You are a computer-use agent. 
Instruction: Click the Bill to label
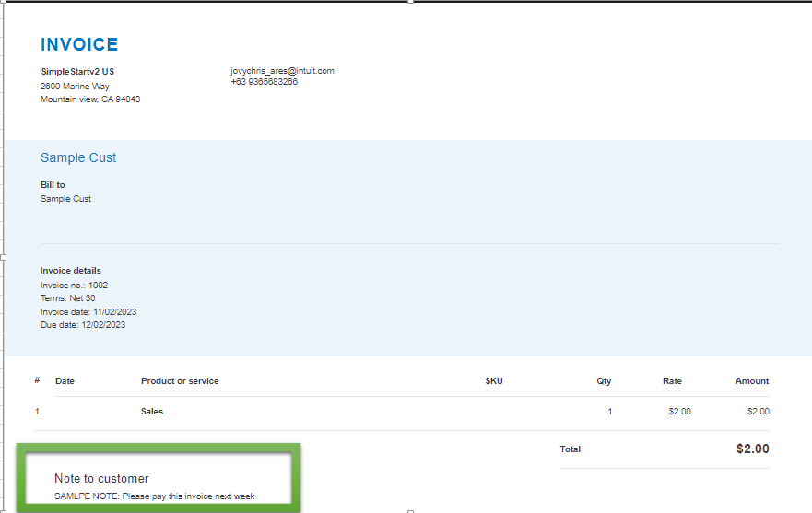53,185
